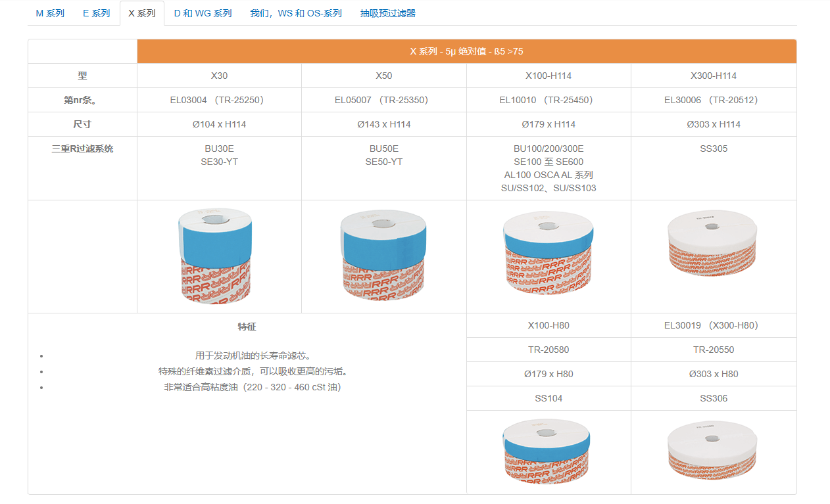Click the 特征 heading
The image size is (830, 504).
tap(247, 327)
